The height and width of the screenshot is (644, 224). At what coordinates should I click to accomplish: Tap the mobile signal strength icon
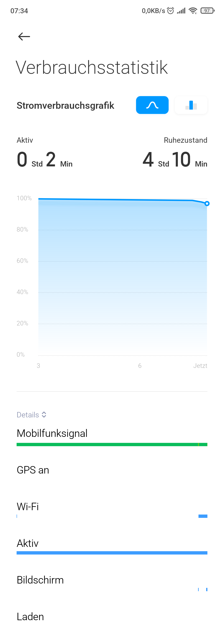coord(181,11)
